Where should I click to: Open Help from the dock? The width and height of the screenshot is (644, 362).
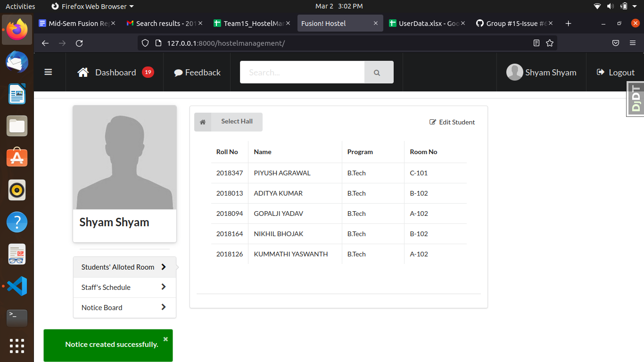tap(17, 222)
